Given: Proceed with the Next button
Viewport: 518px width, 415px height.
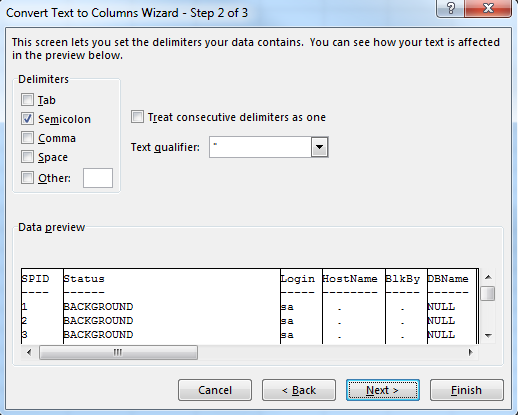Looking at the screenshot, I should coord(383,390).
